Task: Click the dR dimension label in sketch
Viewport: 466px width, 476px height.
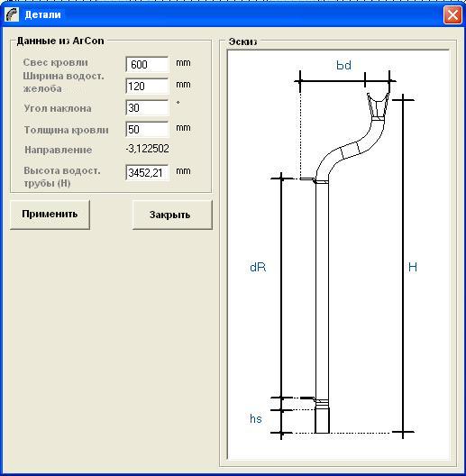Action: click(258, 267)
